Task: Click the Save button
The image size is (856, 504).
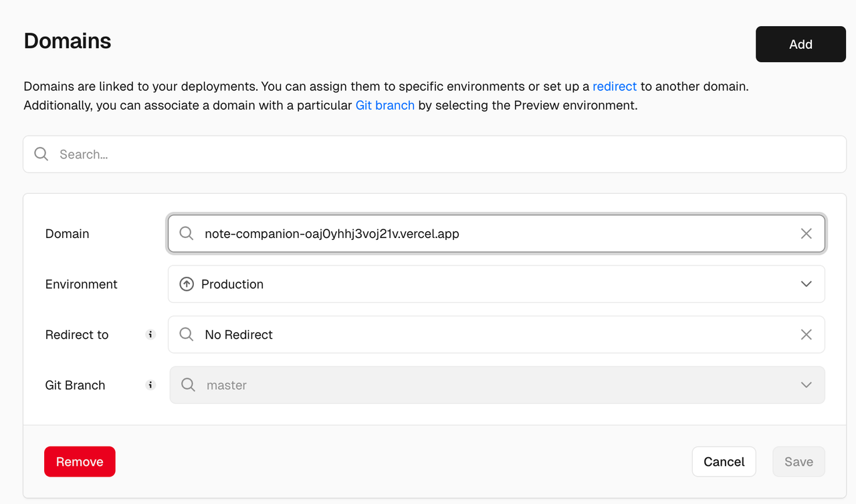Action: (x=798, y=462)
